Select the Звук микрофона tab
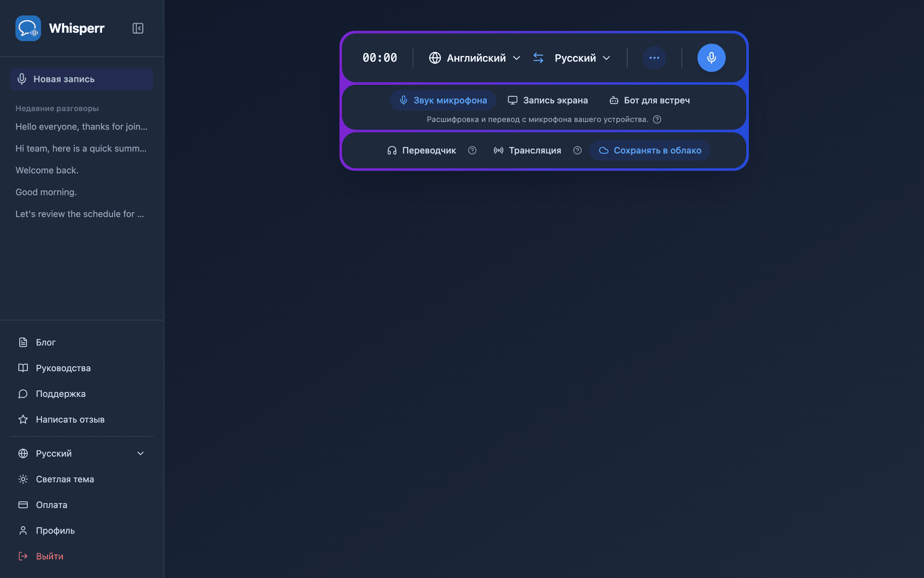Image resolution: width=924 pixels, height=578 pixels. (443, 100)
